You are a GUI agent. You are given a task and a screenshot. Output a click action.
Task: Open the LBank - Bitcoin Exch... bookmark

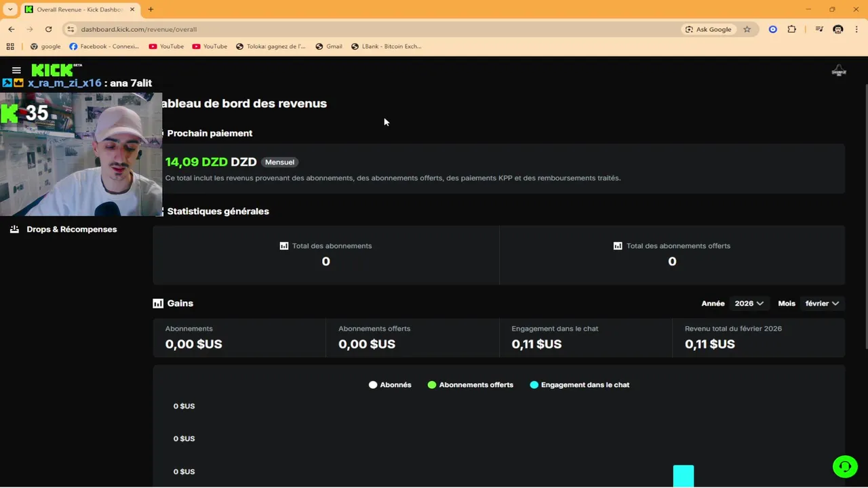pos(387,47)
